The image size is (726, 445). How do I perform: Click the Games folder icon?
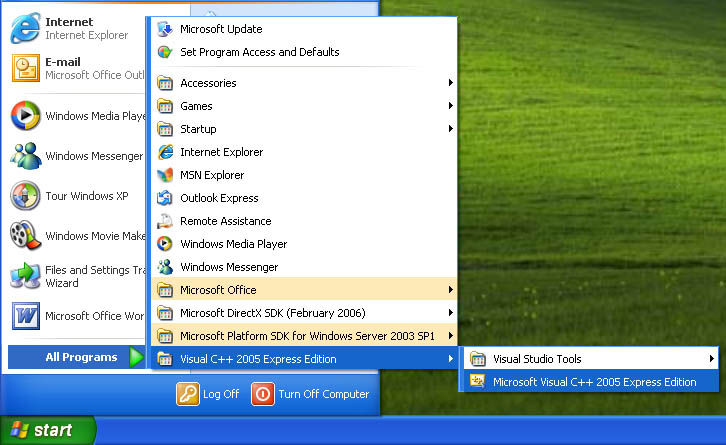click(165, 106)
